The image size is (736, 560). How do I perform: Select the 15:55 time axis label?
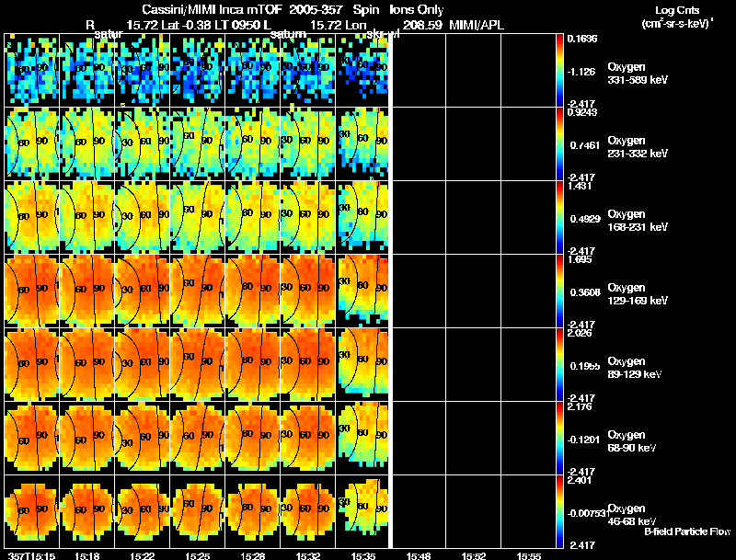529,554
